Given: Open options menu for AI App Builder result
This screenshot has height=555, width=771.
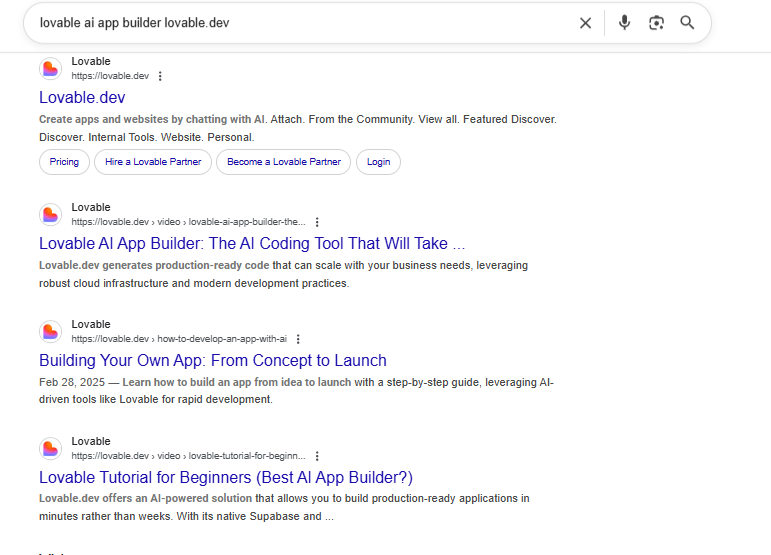Looking at the screenshot, I should (x=317, y=222).
